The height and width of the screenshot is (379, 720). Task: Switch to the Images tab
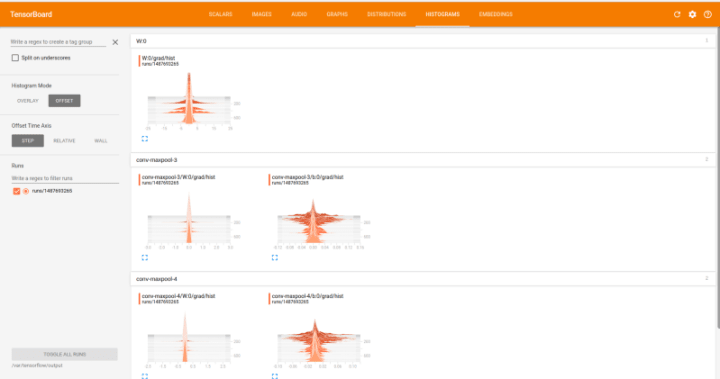click(262, 14)
